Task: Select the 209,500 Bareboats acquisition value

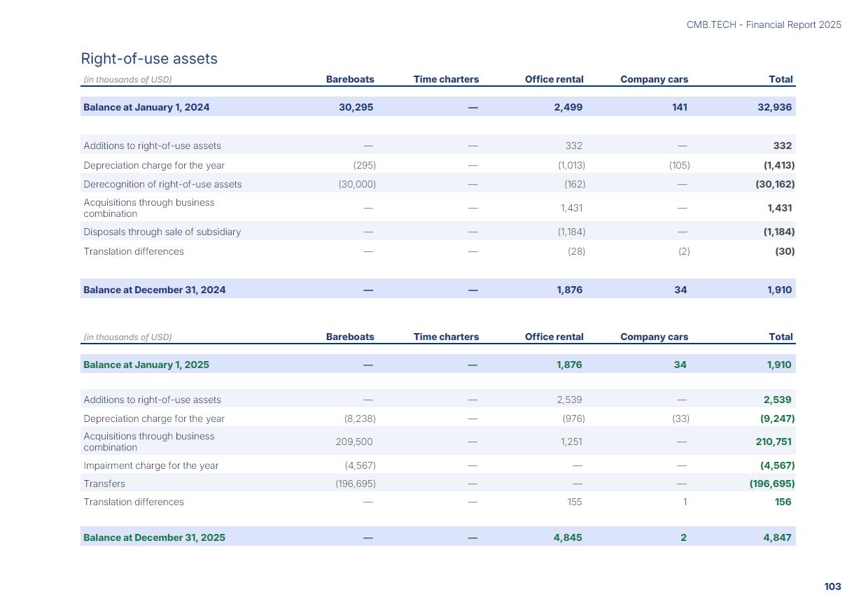Action: 354,442
